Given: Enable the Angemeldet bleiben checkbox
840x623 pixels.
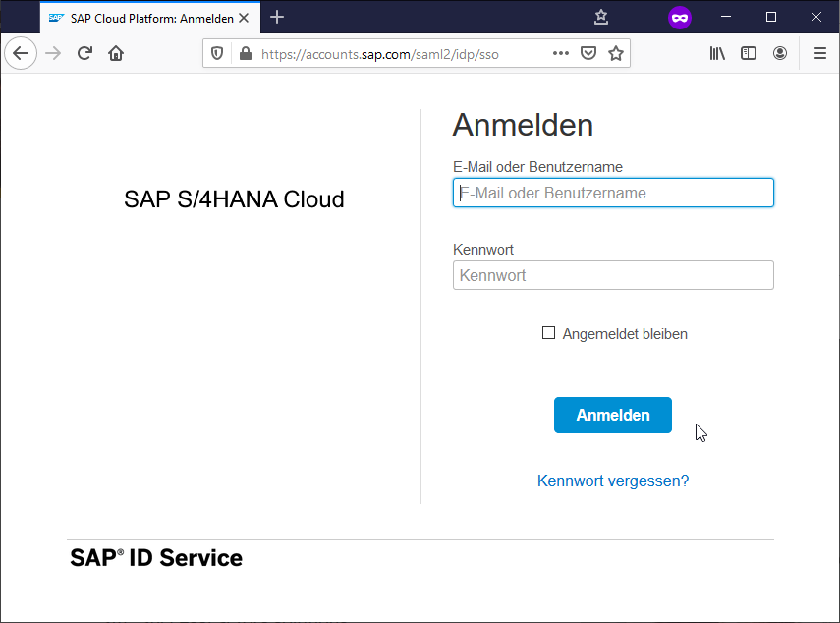Looking at the screenshot, I should (548, 333).
